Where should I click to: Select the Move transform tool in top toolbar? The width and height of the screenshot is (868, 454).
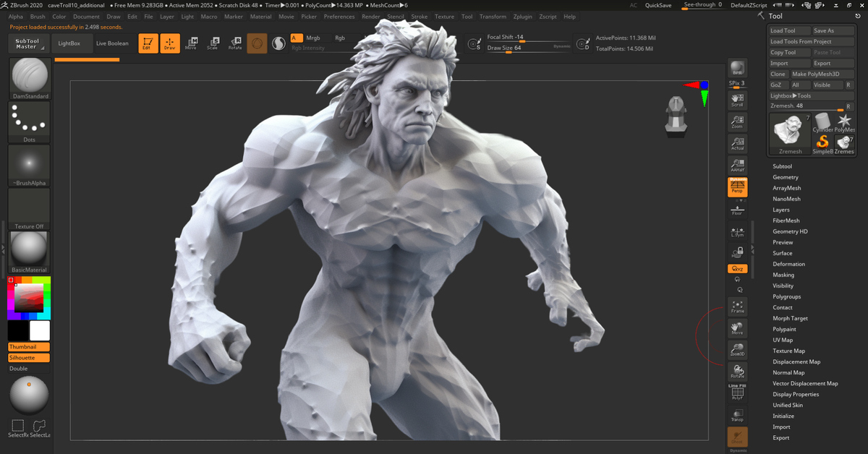(191, 43)
